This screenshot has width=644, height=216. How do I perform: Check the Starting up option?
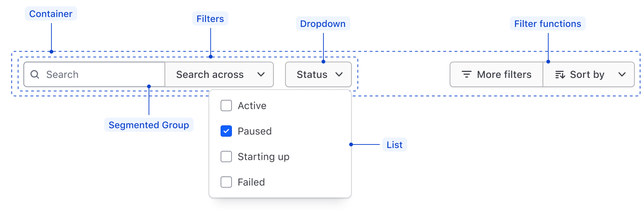coord(226,157)
